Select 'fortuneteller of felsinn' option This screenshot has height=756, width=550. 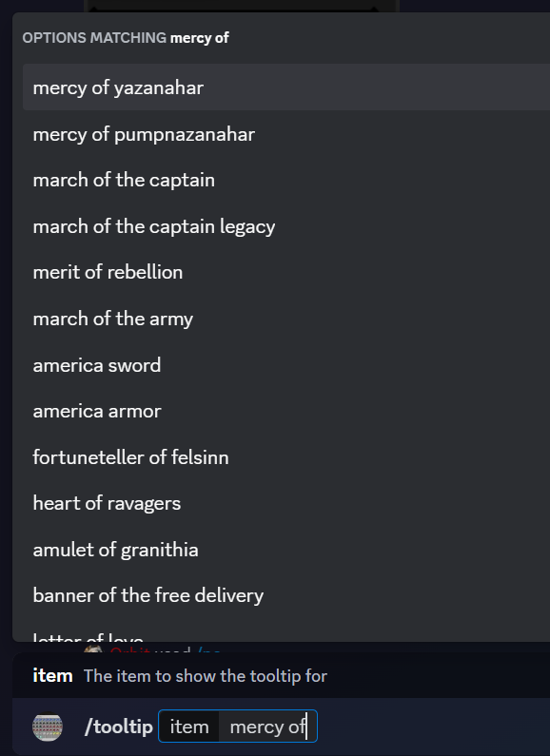pos(286,457)
